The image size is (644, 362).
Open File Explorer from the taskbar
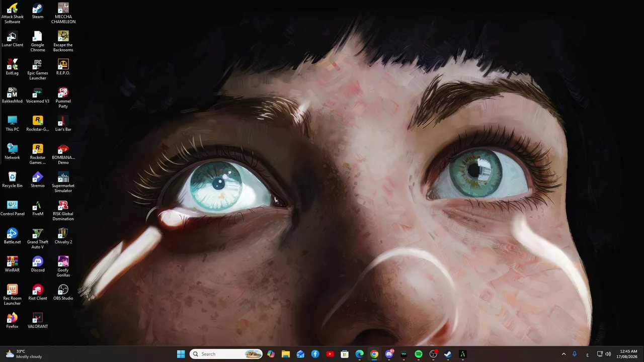point(286,354)
